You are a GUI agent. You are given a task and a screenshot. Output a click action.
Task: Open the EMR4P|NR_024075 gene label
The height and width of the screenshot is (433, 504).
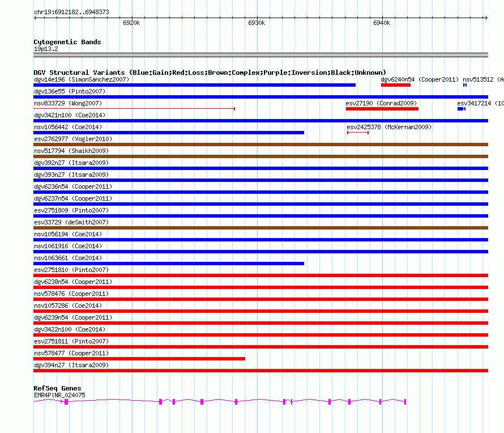(59, 396)
